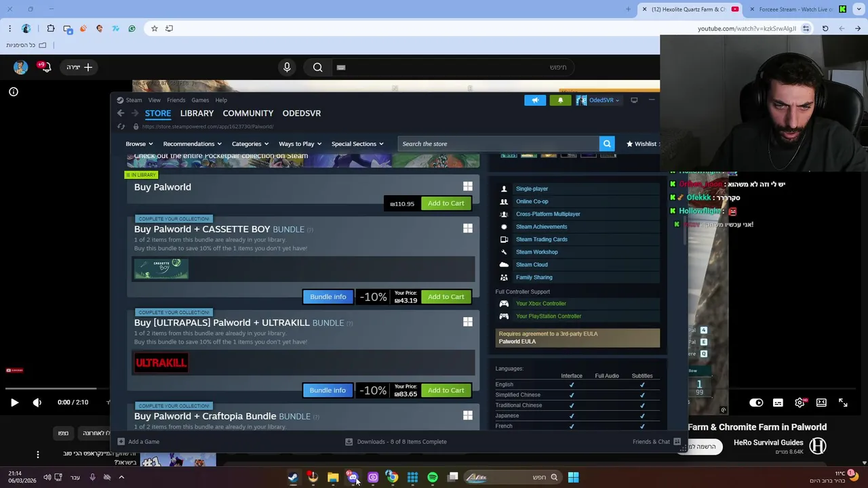Expand the Ways to Play dropdown
The width and height of the screenshot is (868, 488).
pos(300,144)
